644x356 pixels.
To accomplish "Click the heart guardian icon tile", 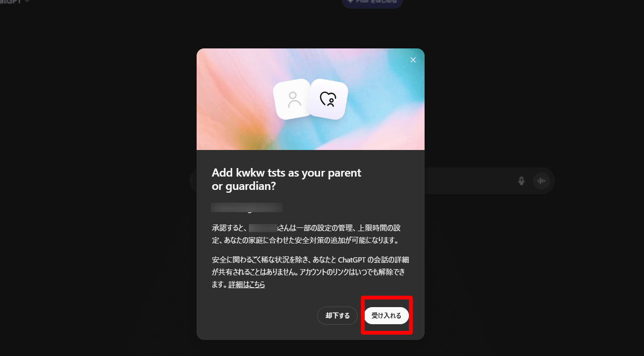I will [328, 99].
